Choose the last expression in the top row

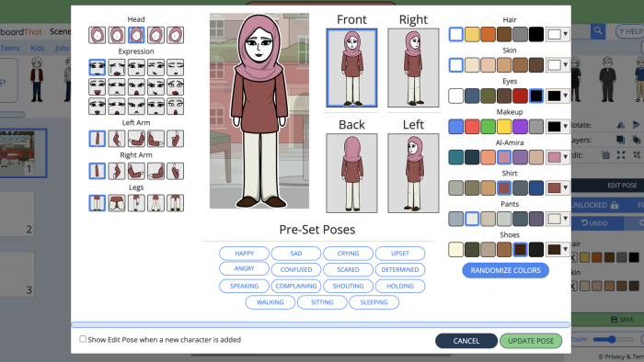176,67
